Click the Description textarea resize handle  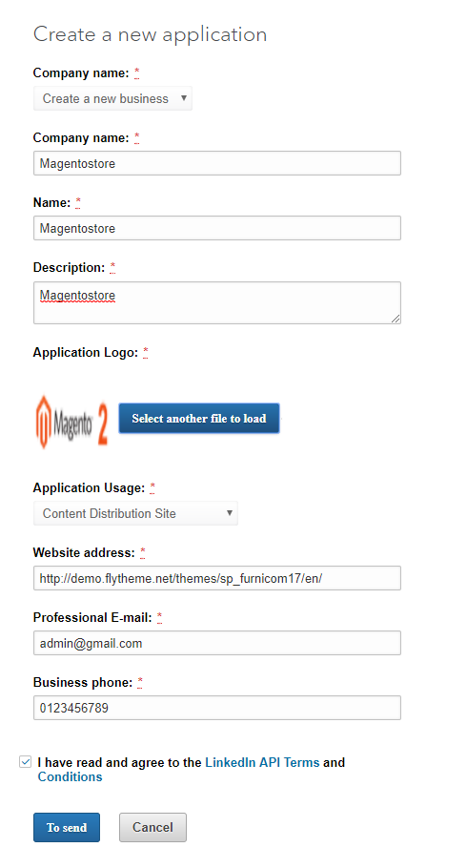(396, 319)
